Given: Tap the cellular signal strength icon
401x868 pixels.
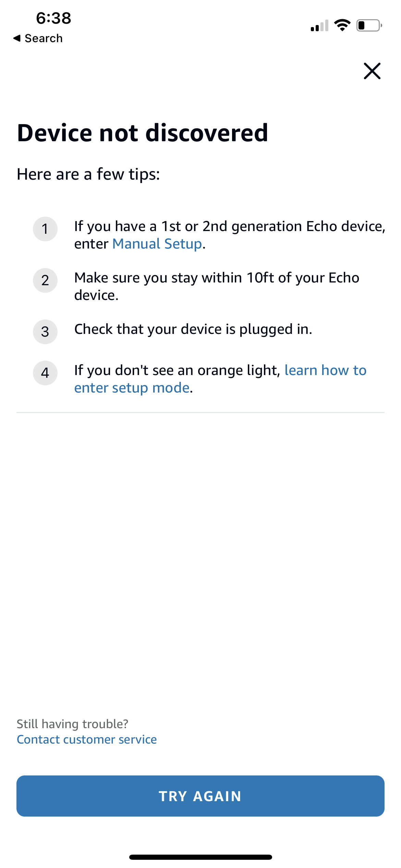Looking at the screenshot, I should click(319, 26).
